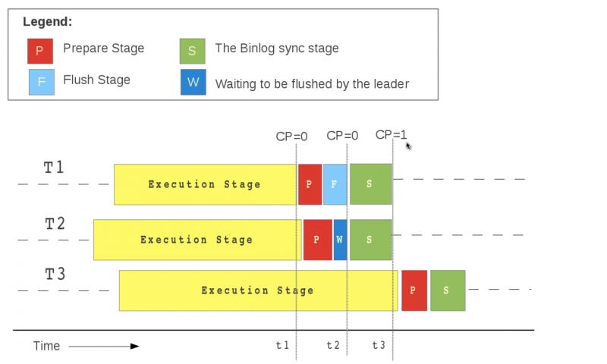Select the green S block in row T3
Viewport: 607px width, 364px height.
pos(447,290)
